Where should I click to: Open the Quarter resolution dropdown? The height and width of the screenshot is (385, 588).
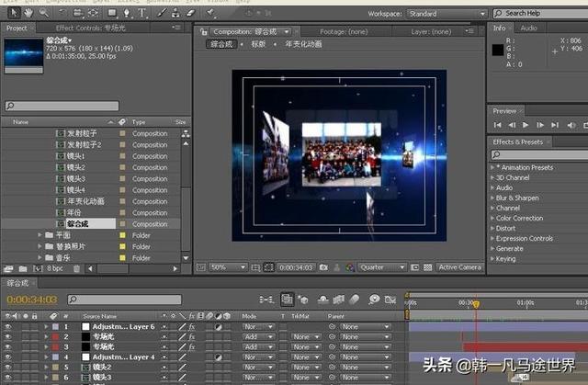(x=382, y=267)
